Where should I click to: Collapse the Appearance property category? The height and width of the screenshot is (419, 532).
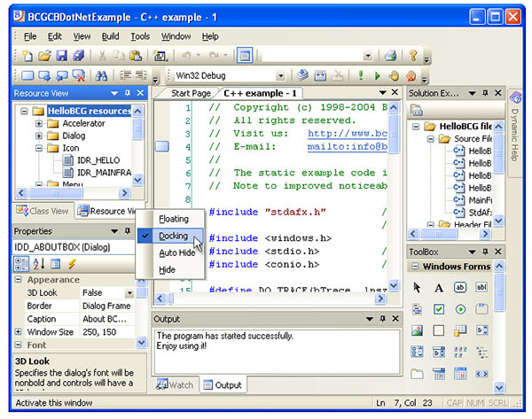pos(20,280)
